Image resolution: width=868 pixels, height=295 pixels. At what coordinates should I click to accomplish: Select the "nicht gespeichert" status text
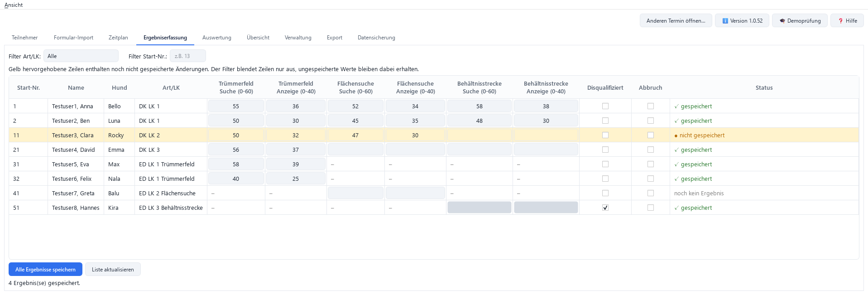pos(702,135)
